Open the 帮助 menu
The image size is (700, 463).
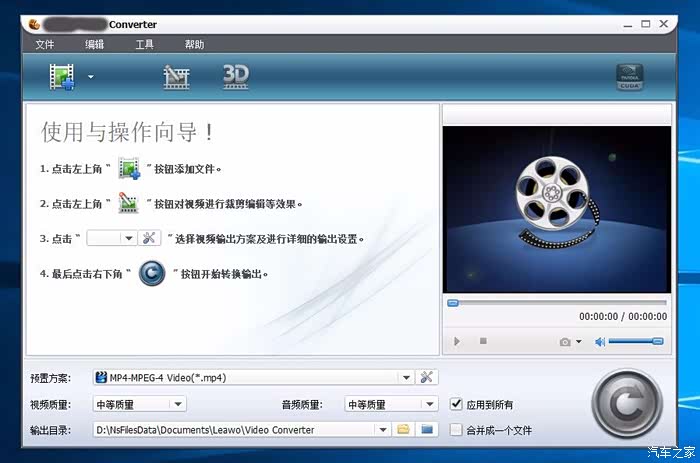[195, 44]
